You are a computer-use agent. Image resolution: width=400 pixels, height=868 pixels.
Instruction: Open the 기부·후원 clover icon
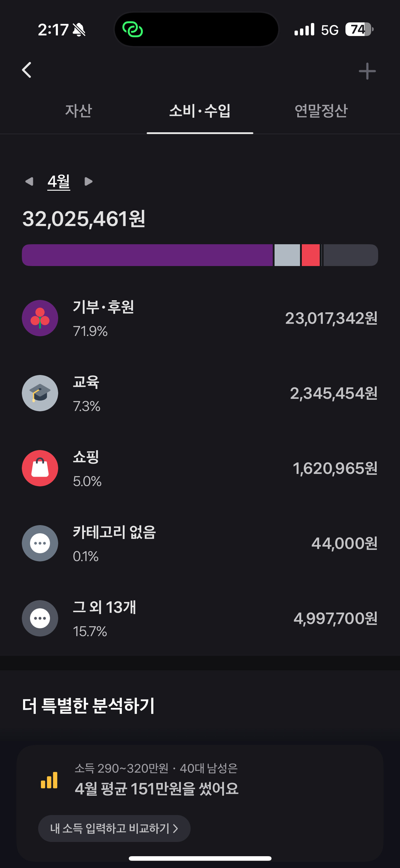[x=40, y=318]
